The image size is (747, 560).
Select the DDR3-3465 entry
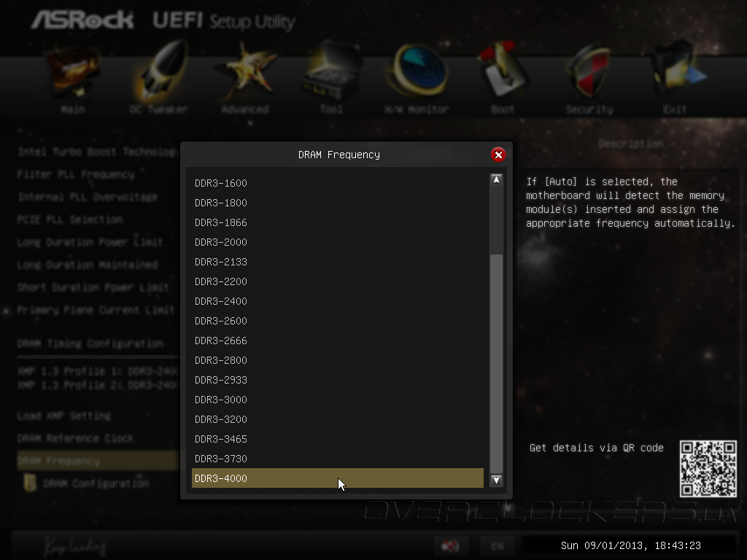click(x=337, y=439)
